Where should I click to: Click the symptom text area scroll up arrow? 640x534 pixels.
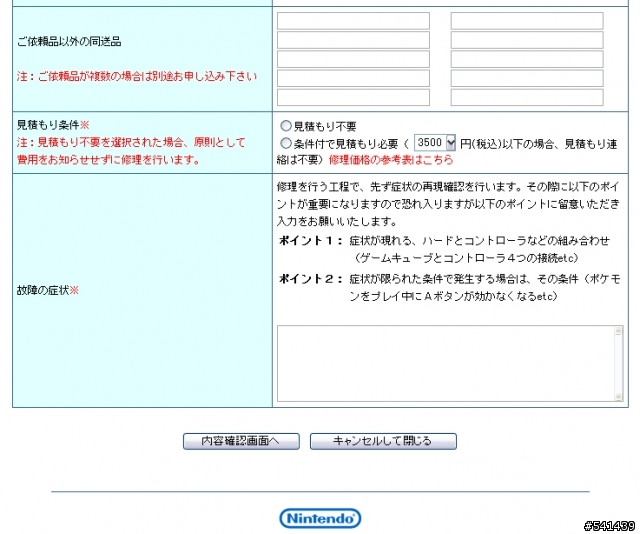pyautogui.click(x=619, y=331)
